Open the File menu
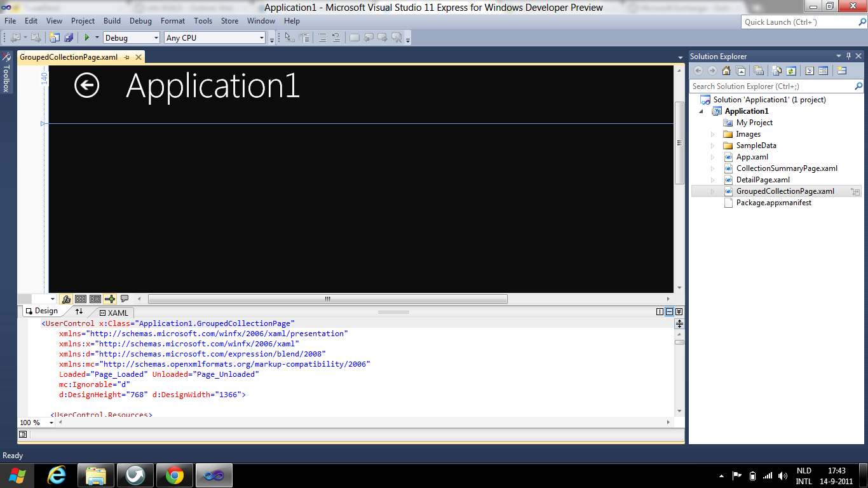Image resolution: width=868 pixels, height=488 pixels. pos(10,21)
